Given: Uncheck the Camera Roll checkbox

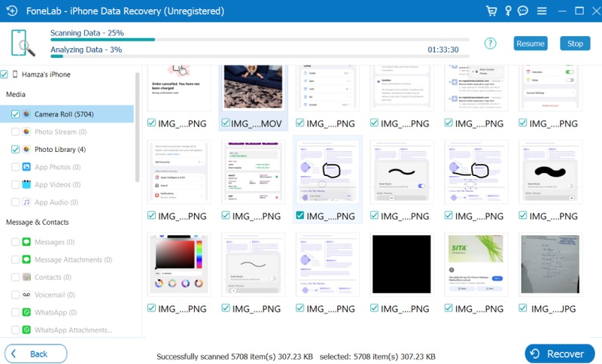Looking at the screenshot, I should [15, 114].
